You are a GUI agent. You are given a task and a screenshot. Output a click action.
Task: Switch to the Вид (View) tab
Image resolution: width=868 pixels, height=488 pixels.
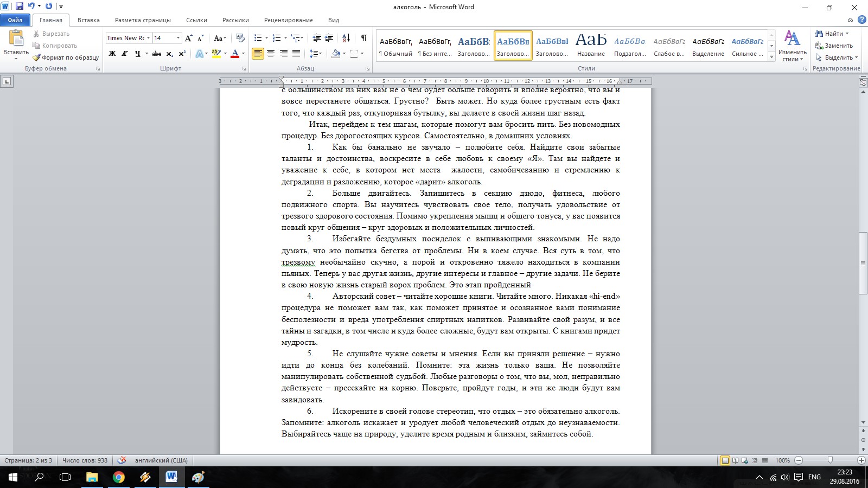[334, 20]
